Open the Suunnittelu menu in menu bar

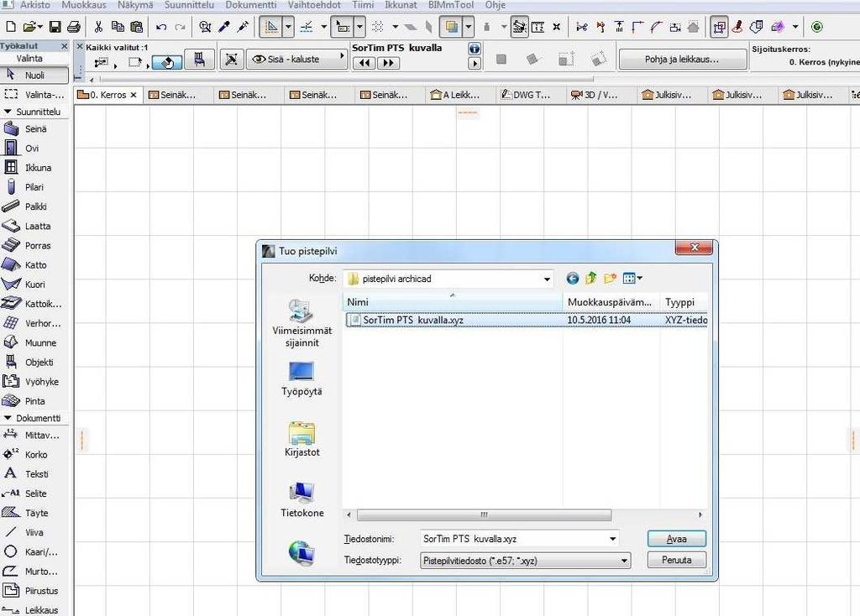point(189,5)
